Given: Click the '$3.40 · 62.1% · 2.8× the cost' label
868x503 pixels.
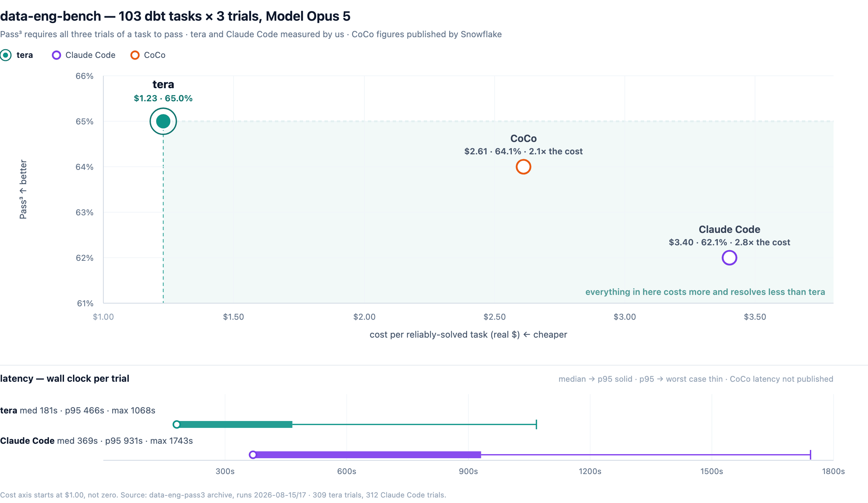Looking at the screenshot, I should [730, 243].
